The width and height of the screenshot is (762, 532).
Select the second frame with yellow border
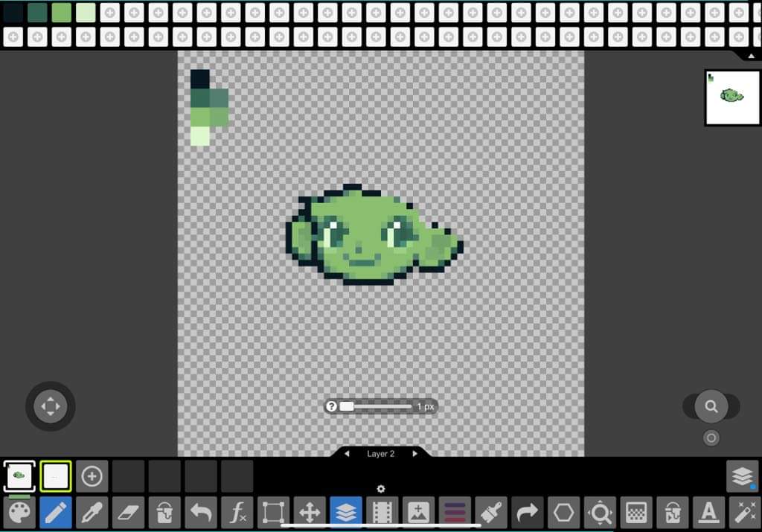pyautogui.click(x=55, y=476)
